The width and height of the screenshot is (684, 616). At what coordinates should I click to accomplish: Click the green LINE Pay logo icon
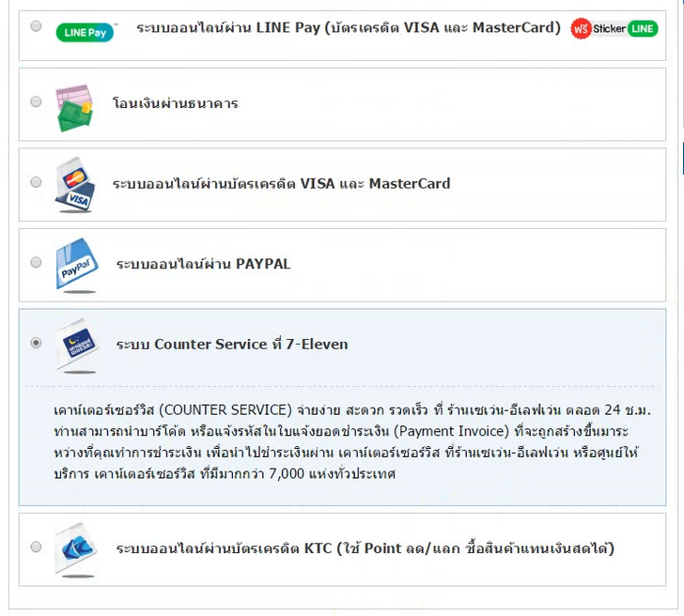tap(85, 31)
